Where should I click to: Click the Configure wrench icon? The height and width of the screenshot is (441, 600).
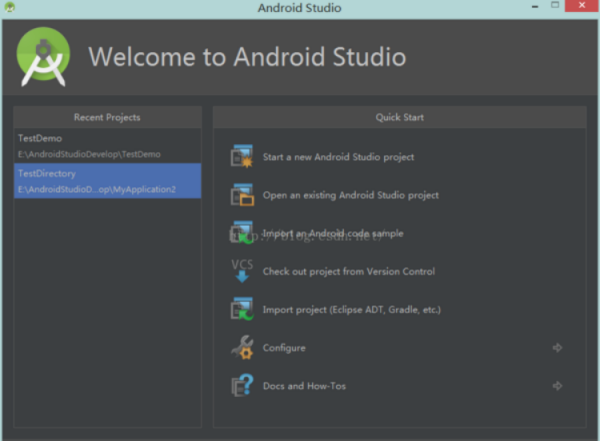[242, 348]
